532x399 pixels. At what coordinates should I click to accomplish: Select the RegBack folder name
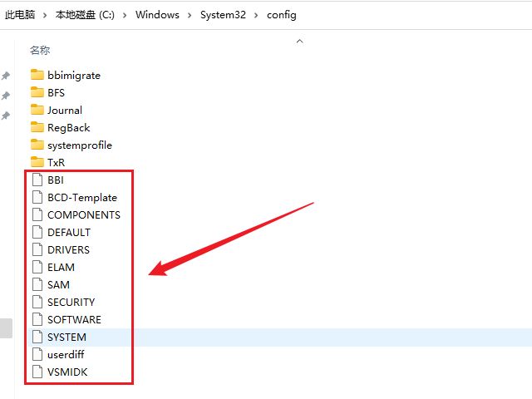point(68,127)
